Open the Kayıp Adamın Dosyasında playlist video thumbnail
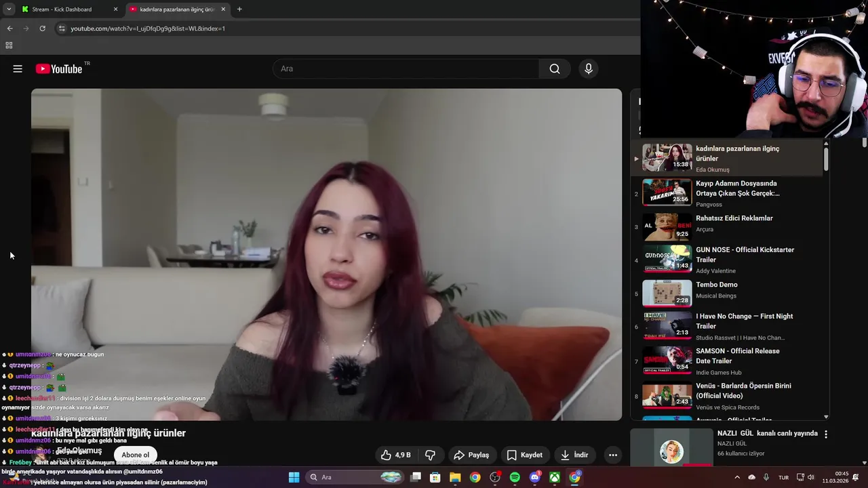The height and width of the screenshot is (488, 868). click(x=667, y=191)
